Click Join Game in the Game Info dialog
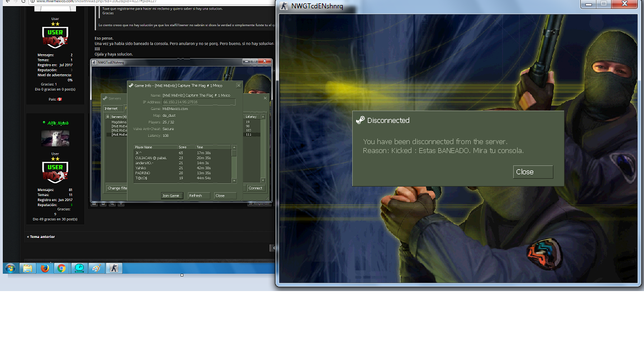The height and width of the screenshot is (343, 644). (x=171, y=196)
